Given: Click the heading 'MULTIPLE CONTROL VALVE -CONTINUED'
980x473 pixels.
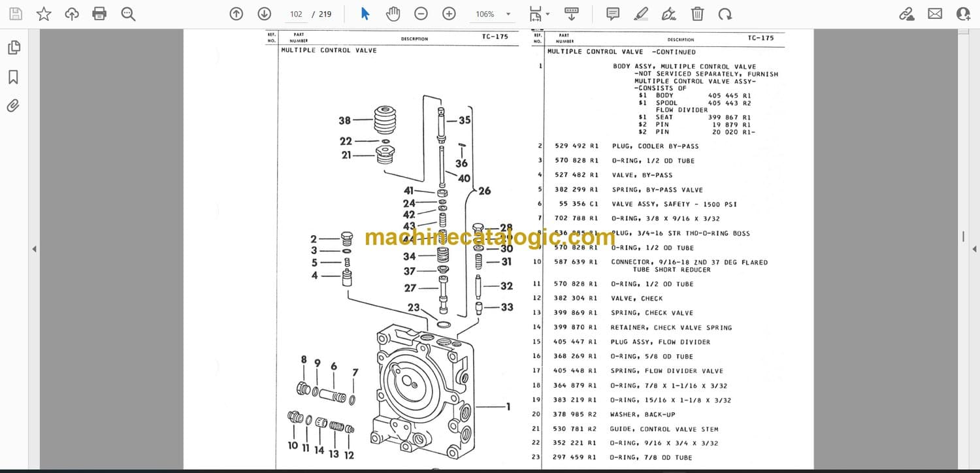Looking at the screenshot, I should 621,52.
